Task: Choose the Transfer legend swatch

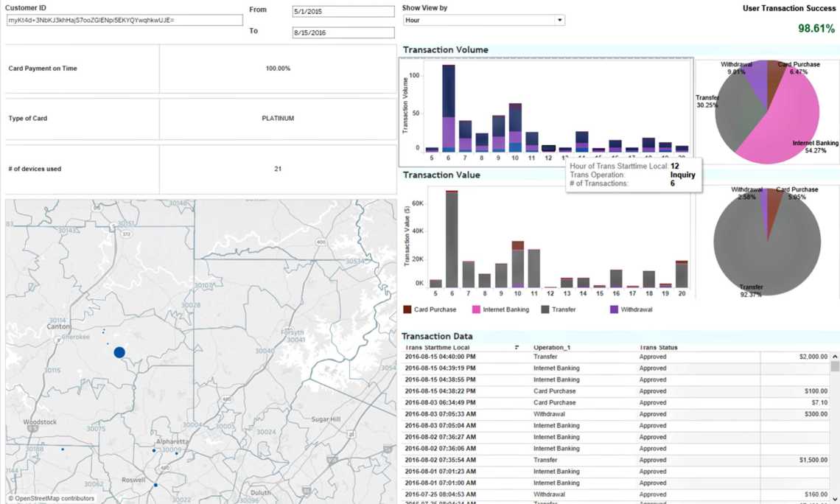Action: click(x=545, y=310)
